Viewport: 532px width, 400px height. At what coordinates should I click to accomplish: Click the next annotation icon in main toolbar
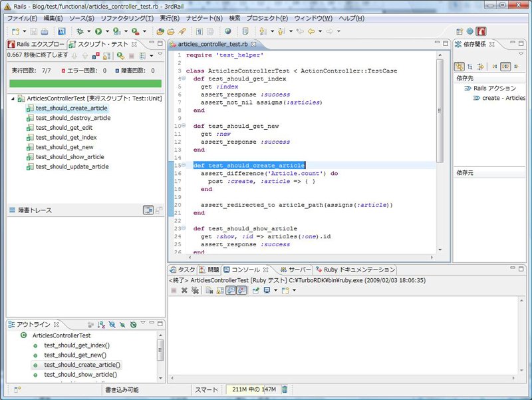coord(263,31)
